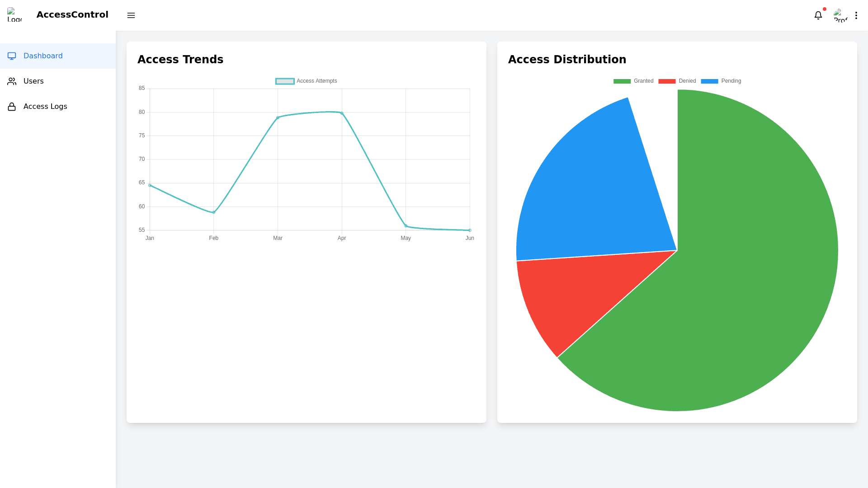Screen dimensions: 868x488
Task: Click the Pending blue legend swatch
Action: pos(709,81)
